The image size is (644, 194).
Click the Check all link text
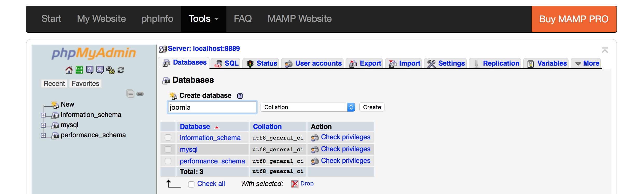(x=211, y=184)
